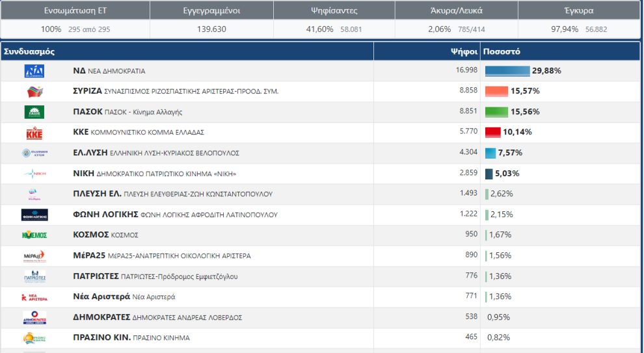Select the ΚΟΣΜΟΣ party row label
644x353 pixels.
pos(87,235)
